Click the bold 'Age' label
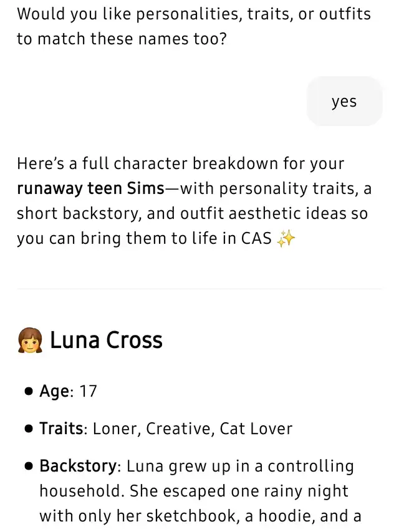 [54, 392]
